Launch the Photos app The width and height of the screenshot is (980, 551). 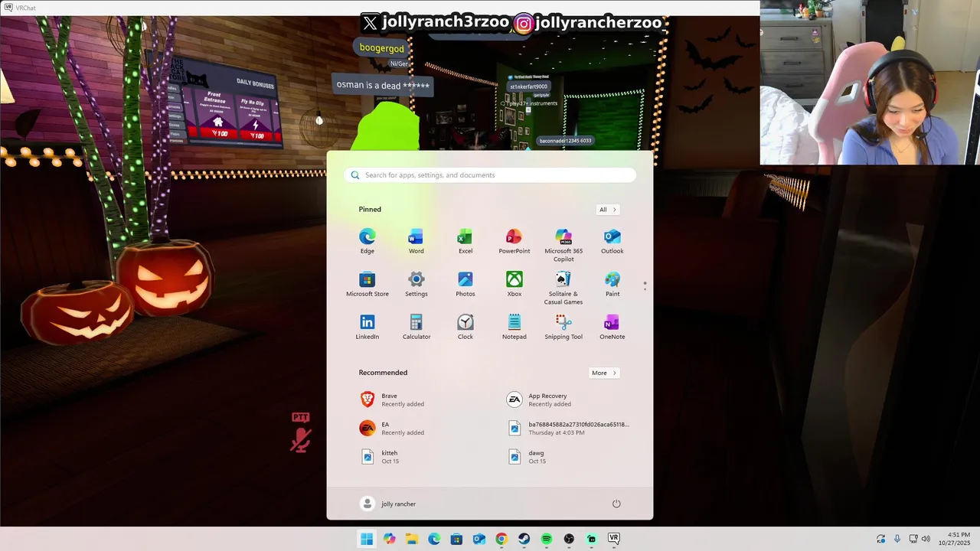point(465,284)
